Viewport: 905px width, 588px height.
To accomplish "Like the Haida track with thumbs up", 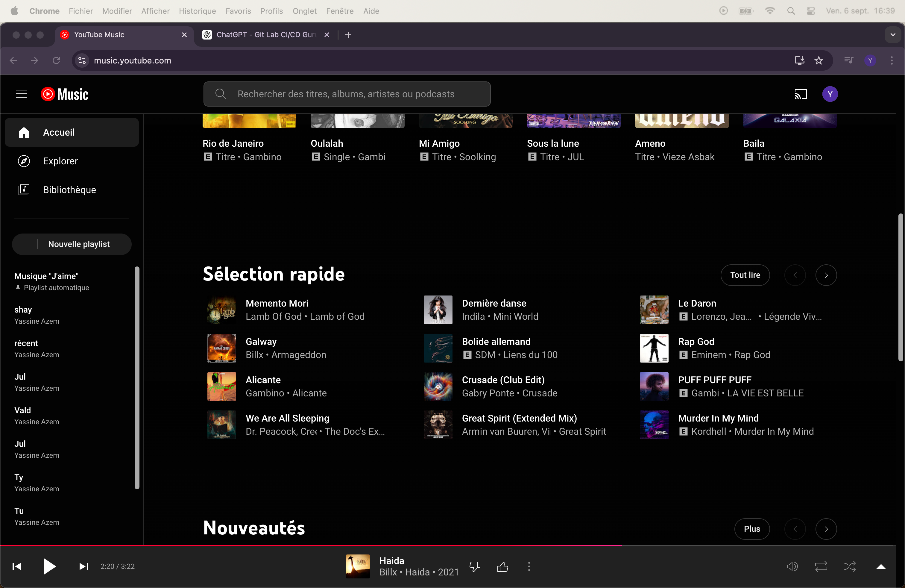I will [x=502, y=566].
